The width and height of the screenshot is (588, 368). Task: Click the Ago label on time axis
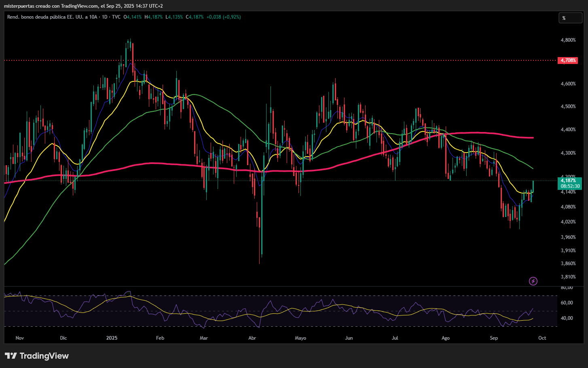(446, 338)
